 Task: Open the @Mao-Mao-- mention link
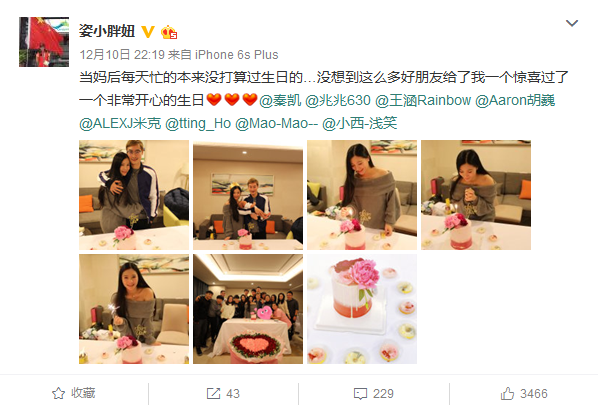[x=276, y=123]
